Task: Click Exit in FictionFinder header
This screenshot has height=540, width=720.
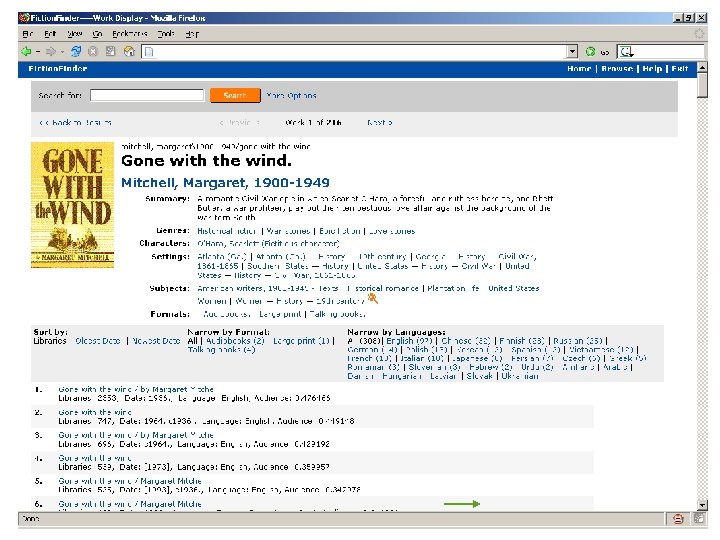Action: click(680, 68)
